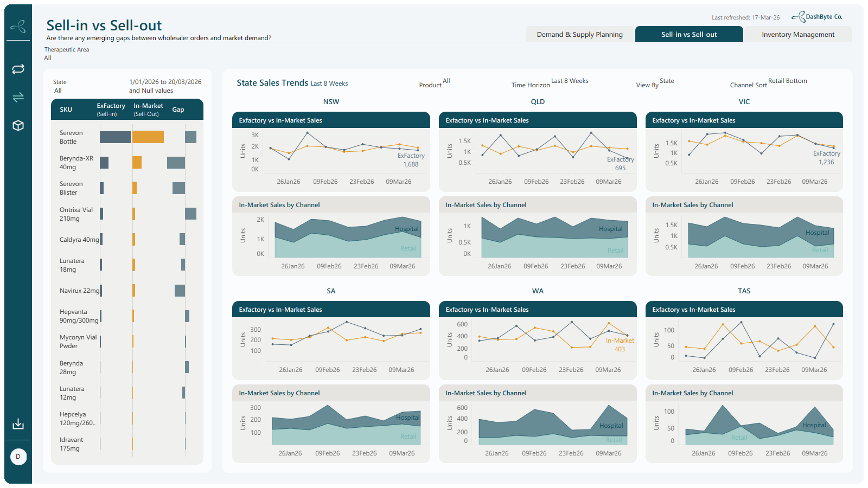868x488 pixels.
Task: Select the Sell-in vs Sell-out tab
Action: (689, 34)
